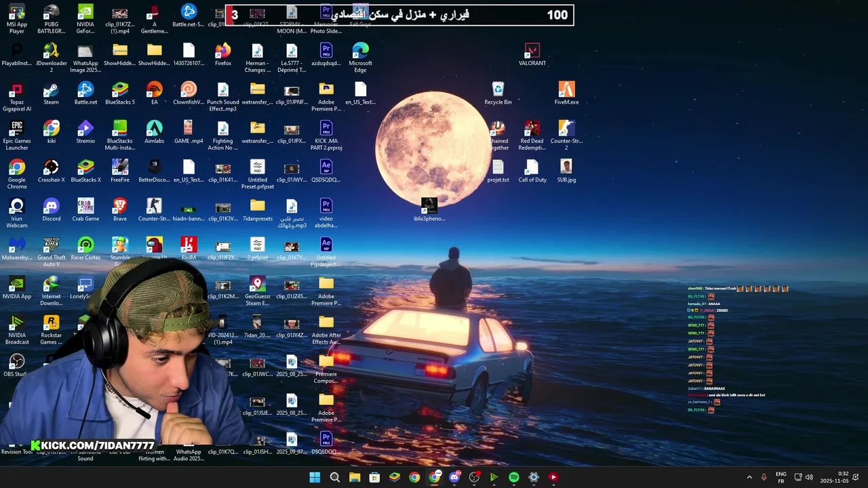This screenshot has height=488, width=868.
Task: Open the Iriun Webcam shortcut
Action: point(17,213)
